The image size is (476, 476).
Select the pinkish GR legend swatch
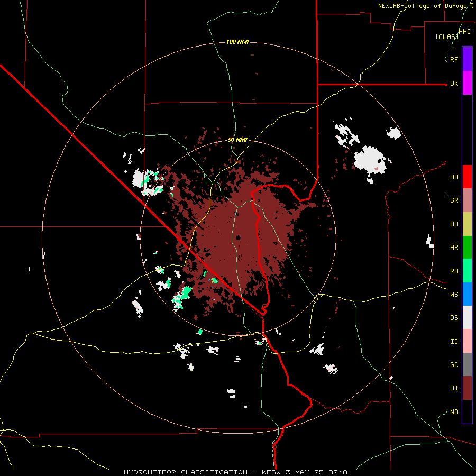pyautogui.click(x=467, y=200)
